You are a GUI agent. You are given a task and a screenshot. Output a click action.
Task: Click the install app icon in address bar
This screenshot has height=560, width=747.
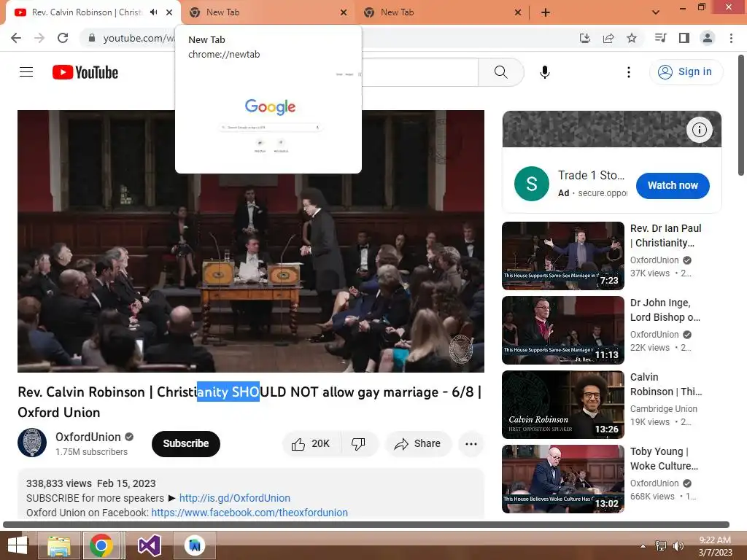(x=585, y=38)
